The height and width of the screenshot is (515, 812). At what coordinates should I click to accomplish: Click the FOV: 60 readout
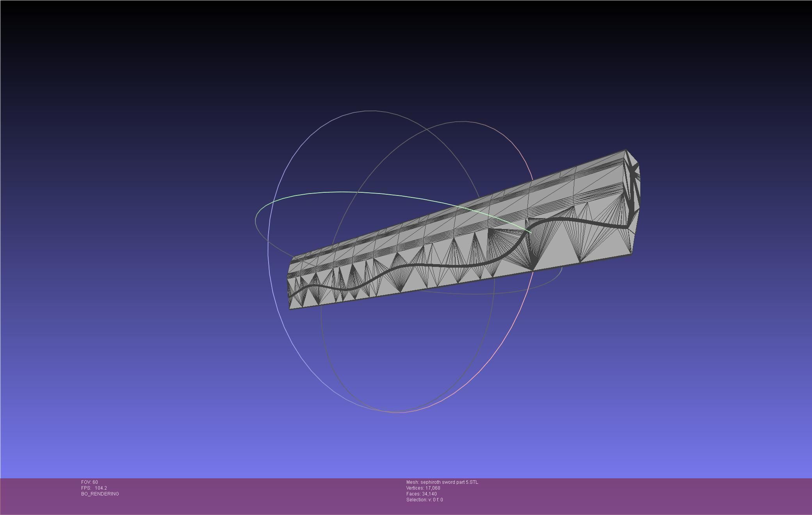click(89, 482)
